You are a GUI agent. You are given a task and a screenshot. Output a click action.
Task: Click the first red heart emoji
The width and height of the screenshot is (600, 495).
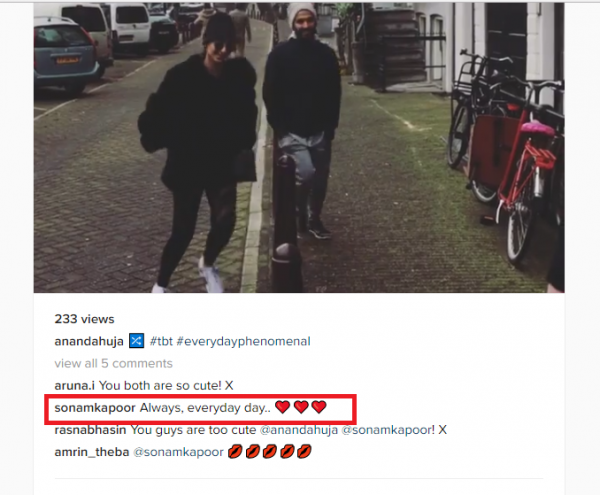(x=282, y=407)
